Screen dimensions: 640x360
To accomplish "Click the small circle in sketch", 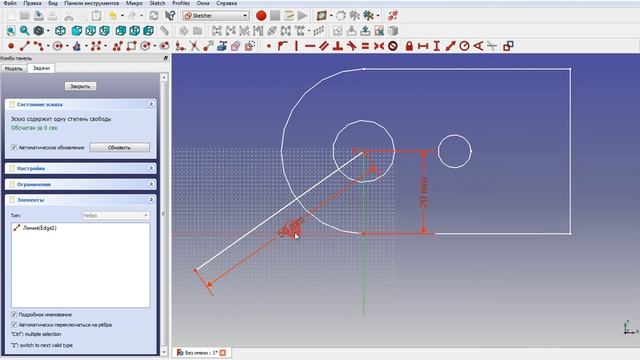I will [455, 151].
